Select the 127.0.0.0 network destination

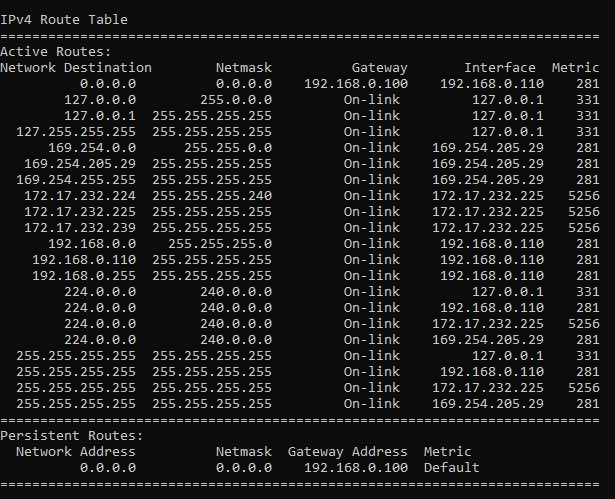100,100
